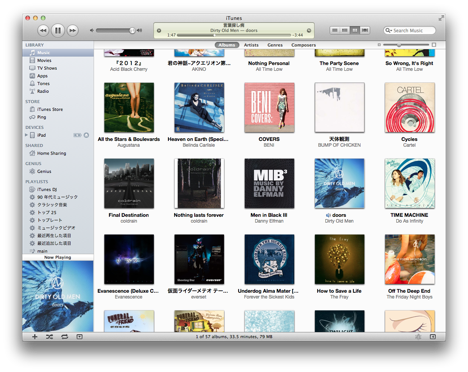Open TIME MACHINE album cover
The image size is (468, 372).
tap(410, 184)
